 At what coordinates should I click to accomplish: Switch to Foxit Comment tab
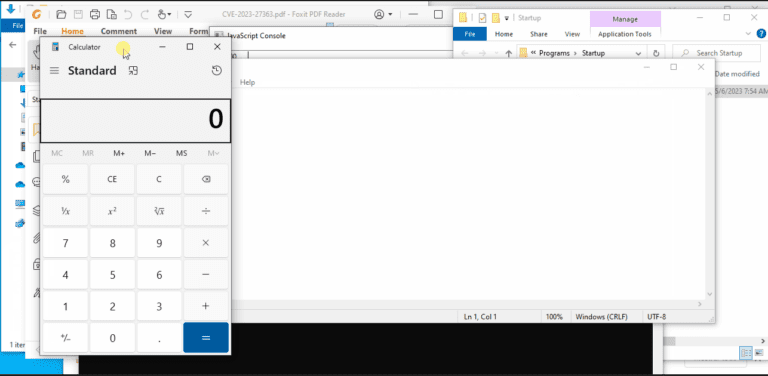click(x=119, y=31)
